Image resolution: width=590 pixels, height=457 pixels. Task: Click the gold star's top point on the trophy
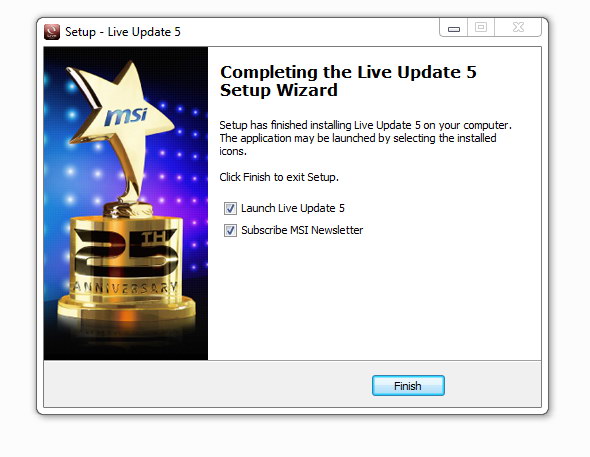click(131, 71)
